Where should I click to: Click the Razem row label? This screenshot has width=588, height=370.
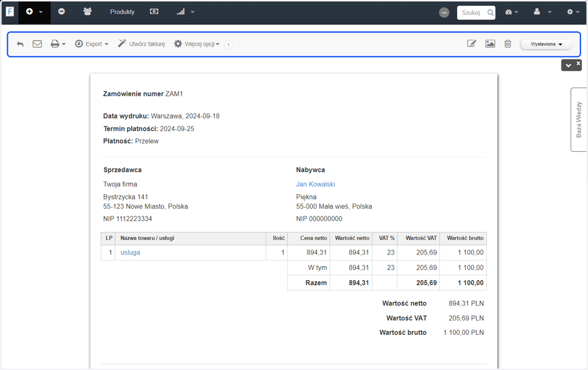(316, 283)
